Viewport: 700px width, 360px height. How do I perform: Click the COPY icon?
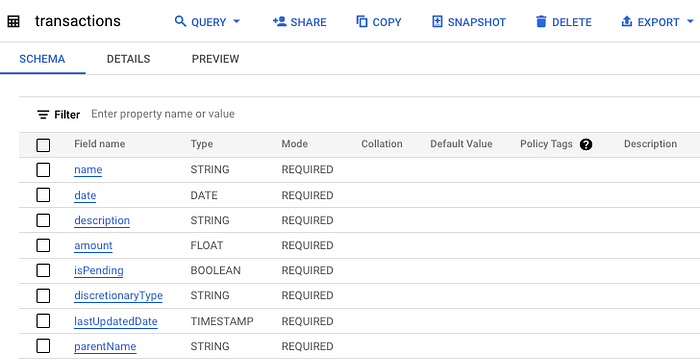pyautogui.click(x=362, y=21)
